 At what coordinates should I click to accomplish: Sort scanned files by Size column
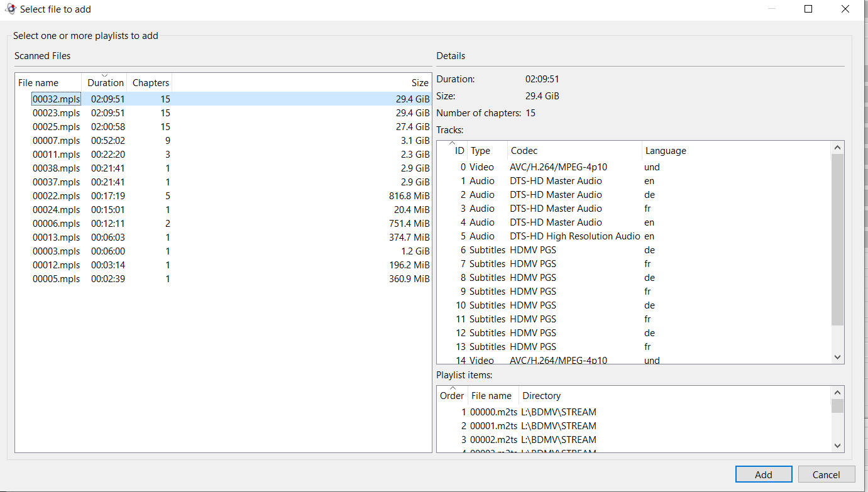302,82
